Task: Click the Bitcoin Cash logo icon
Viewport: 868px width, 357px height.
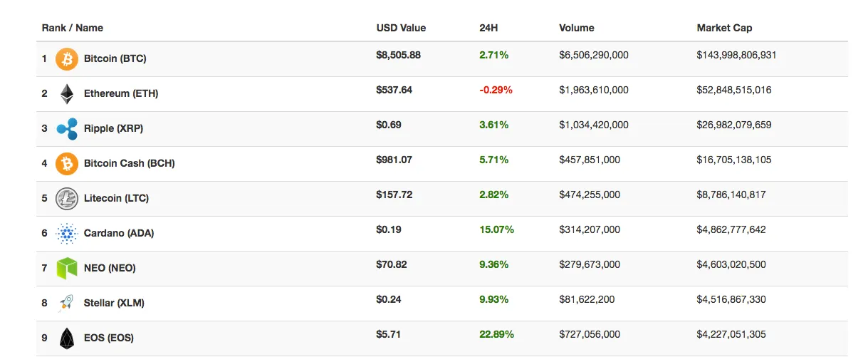Action: (67, 163)
